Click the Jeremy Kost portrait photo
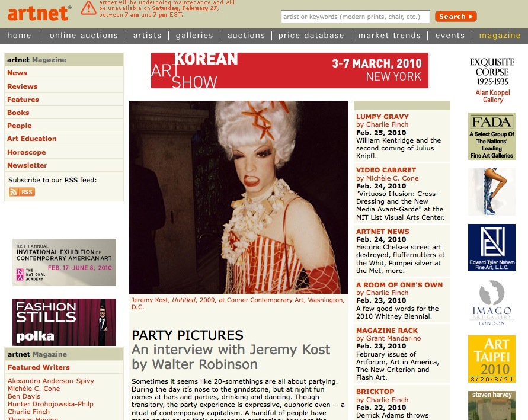The width and height of the screenshot is (528, 420). point(238,197)
